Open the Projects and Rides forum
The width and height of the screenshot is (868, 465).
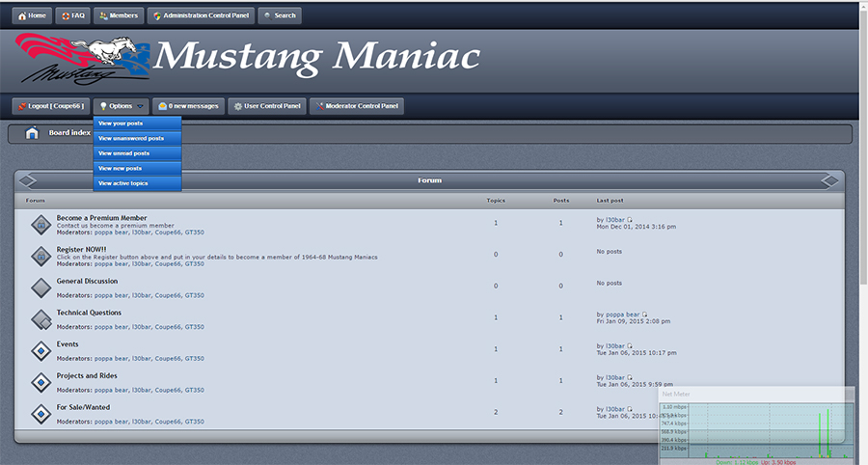(86, 376)
